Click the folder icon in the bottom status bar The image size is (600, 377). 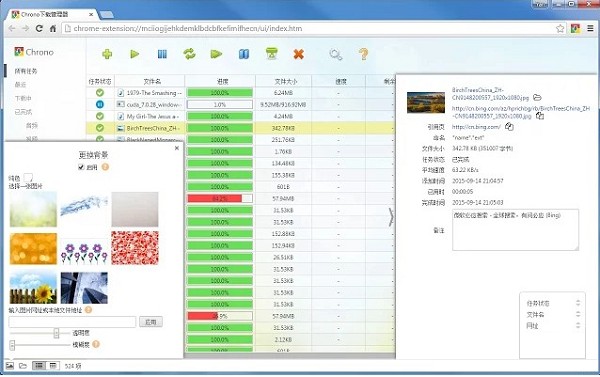23,366
